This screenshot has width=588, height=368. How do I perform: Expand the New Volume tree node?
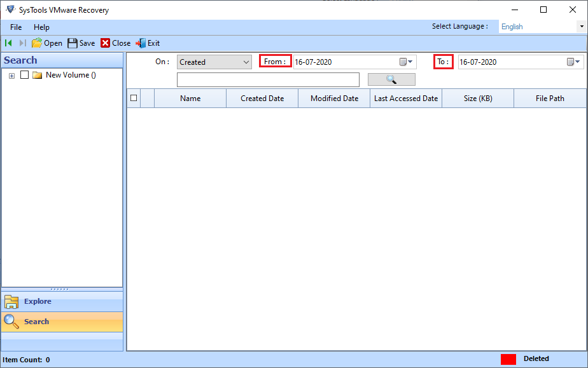(11, 75)
